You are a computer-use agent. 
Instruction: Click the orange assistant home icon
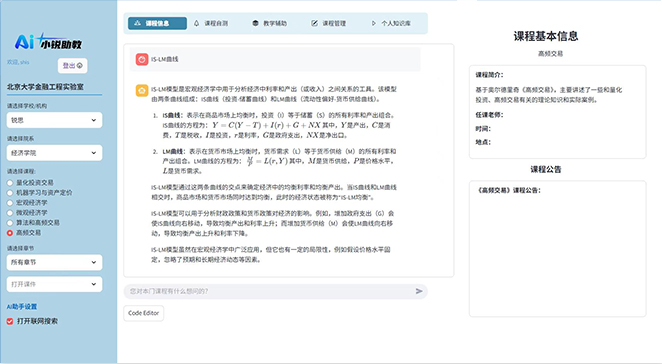tap(142, 90)
